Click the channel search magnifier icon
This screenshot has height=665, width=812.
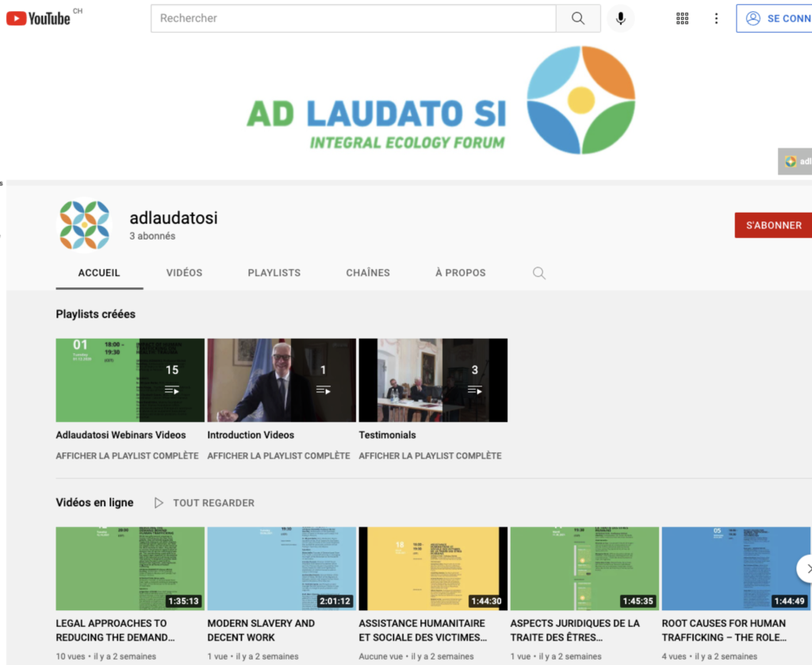[539, 273]
